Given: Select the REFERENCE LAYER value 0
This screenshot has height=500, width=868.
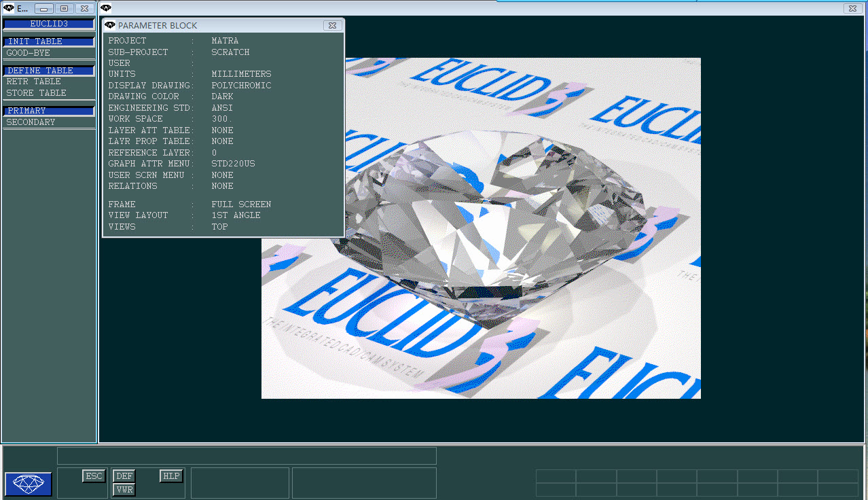Looking at the screenshot, I should (x=214, y=153).
